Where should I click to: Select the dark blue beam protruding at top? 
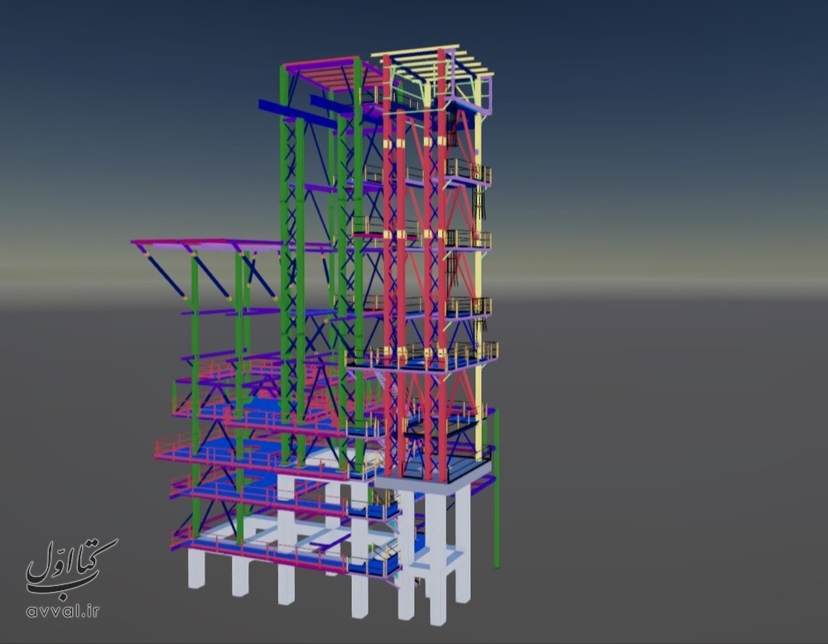click(x=296, y=114)
